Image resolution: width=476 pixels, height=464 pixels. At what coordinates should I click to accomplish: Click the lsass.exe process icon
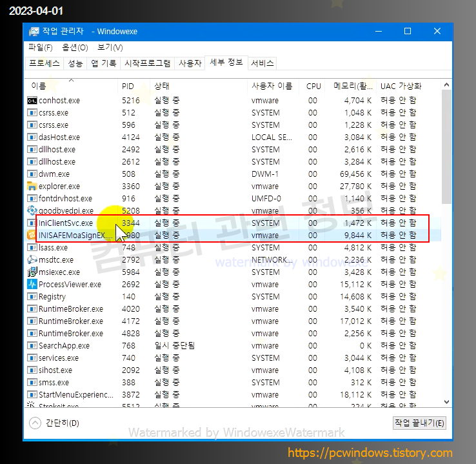pos(32,247)
